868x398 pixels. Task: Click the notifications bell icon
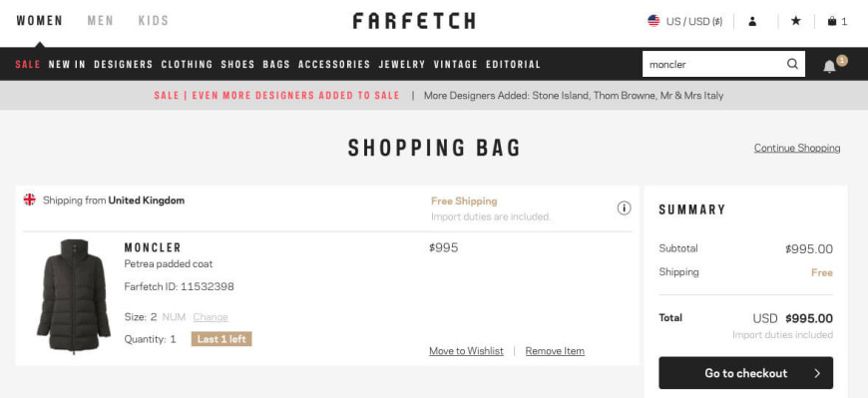point(829,68)
